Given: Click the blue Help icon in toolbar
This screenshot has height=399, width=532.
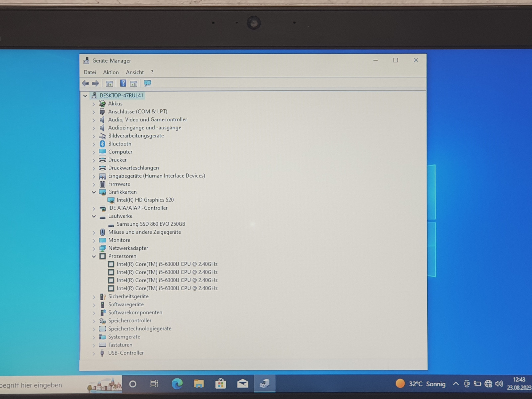Looking at the screenshot, I should pyautogui.click(x=123, y=83).
